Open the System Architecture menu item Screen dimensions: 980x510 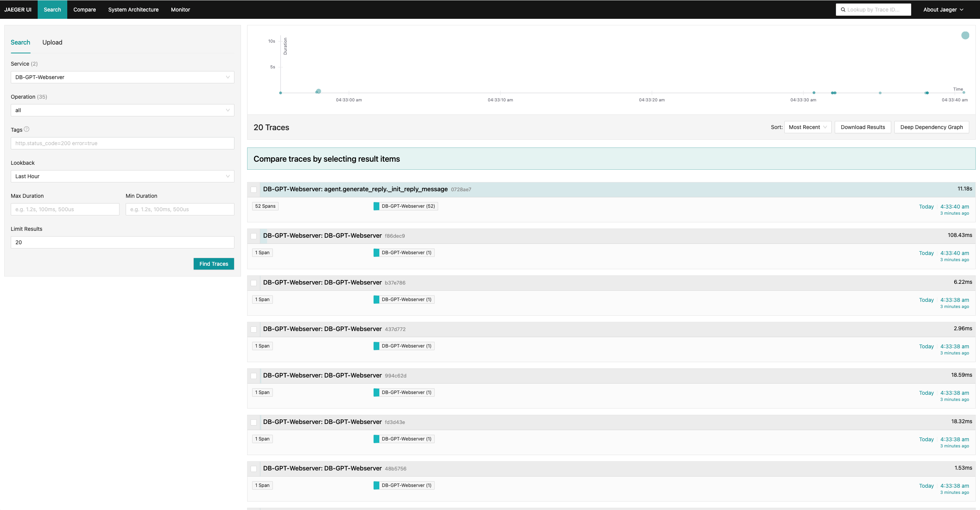coord(133,10)
